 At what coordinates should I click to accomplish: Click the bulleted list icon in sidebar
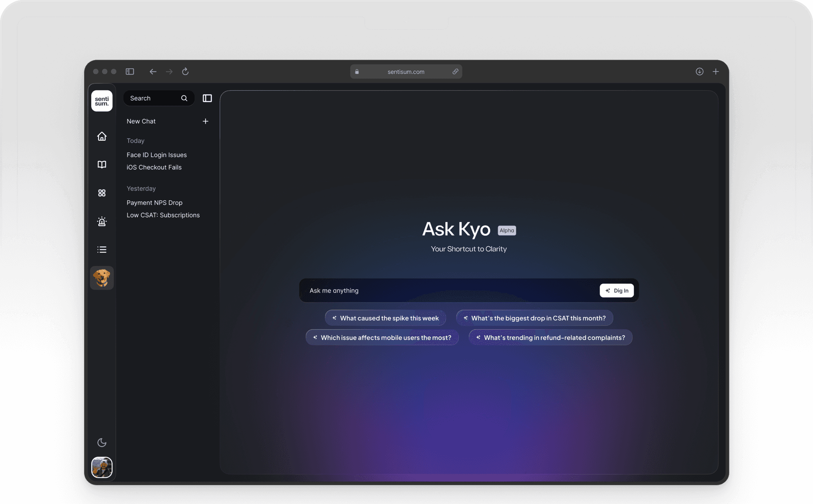[102, 250]
